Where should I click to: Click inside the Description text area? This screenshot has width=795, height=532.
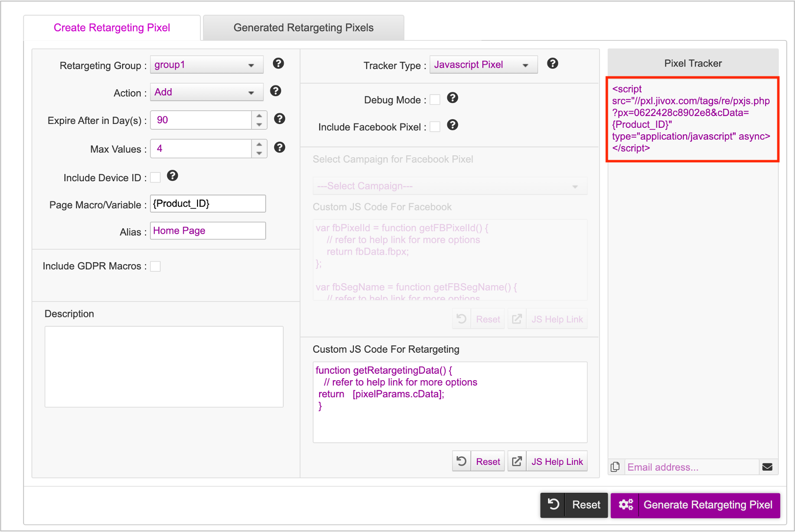[164, 367]
